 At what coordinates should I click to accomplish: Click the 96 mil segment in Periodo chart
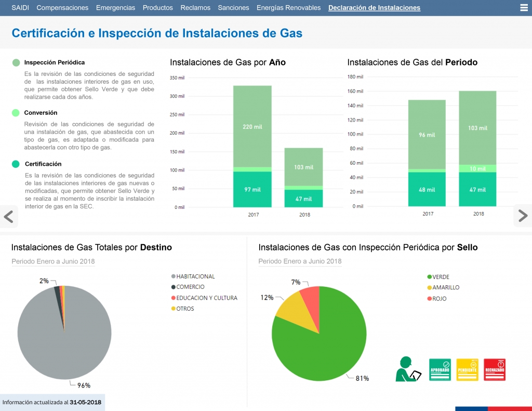coord(427,135)
